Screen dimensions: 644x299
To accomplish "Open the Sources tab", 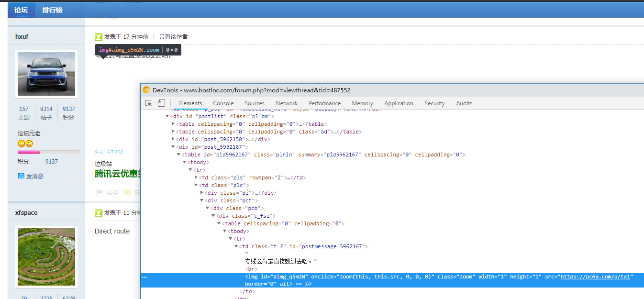I will [255, 103].
